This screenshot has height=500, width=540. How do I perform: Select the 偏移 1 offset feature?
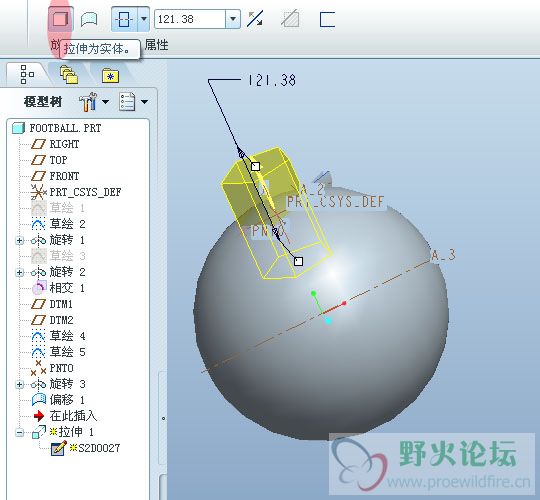67,400
